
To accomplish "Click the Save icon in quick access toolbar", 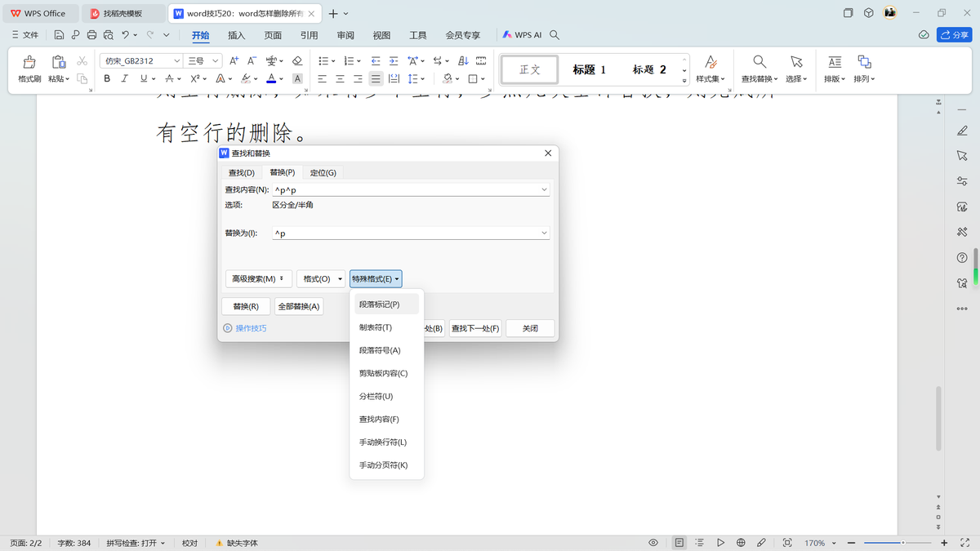I will [x=59, y=35].
